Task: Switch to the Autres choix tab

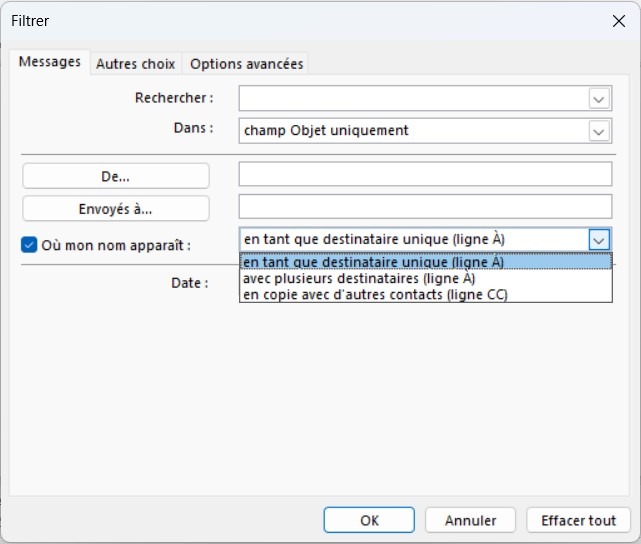Action: pyautogui.click(x=136, y=64)
